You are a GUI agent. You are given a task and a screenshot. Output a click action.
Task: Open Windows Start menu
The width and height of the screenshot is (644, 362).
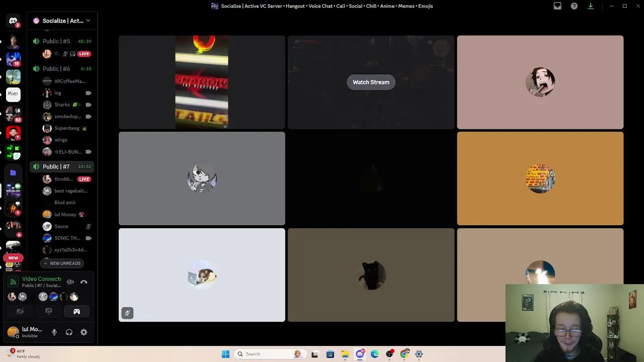click(x=225, y=354)
